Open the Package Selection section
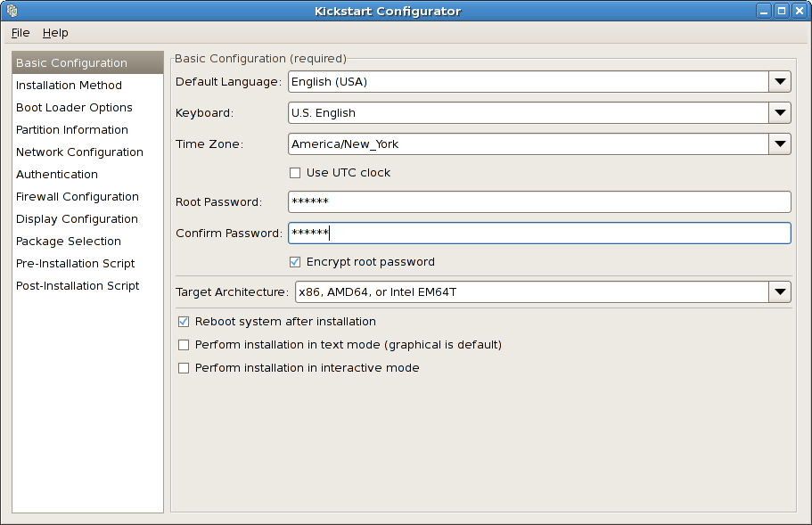The width and height of the screenshot is (812, 525). [69, 242]
